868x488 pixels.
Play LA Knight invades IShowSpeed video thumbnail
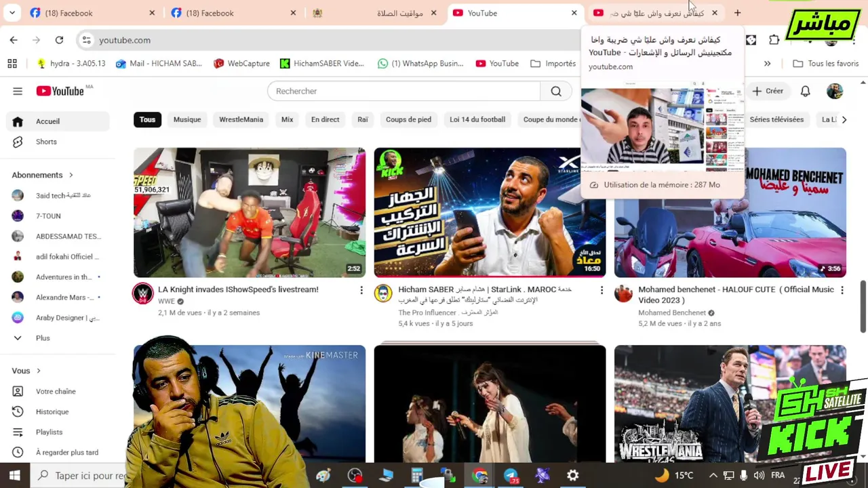click(250, 212)
